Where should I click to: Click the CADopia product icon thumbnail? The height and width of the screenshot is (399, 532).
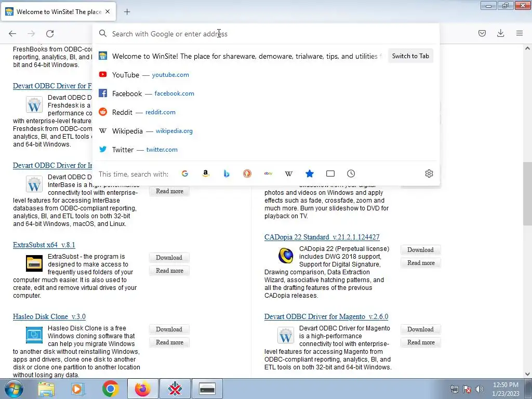tap(286, 256)
